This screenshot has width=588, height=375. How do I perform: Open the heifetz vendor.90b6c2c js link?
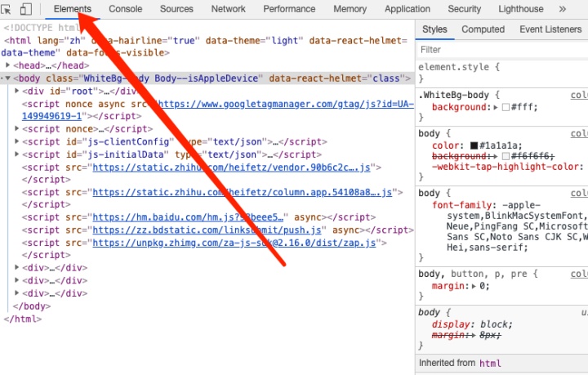coord(231,167)
